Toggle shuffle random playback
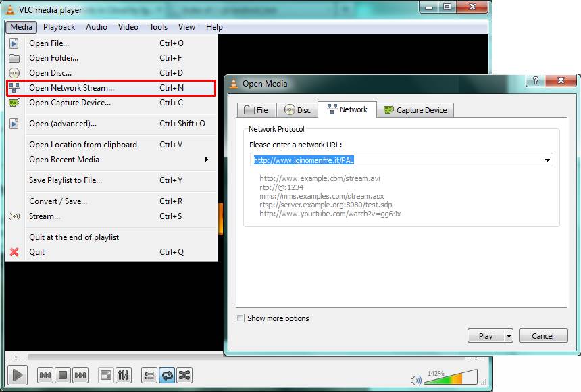Screen dimensions: 581x392 pyautogui.click(x=184, y=375)
